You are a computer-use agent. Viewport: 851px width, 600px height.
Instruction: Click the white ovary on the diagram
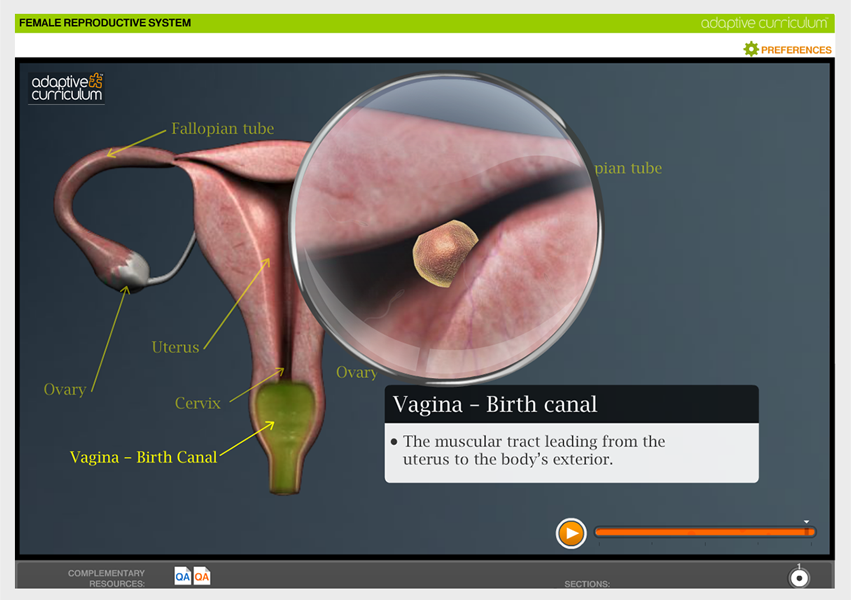tap(133, 266)
